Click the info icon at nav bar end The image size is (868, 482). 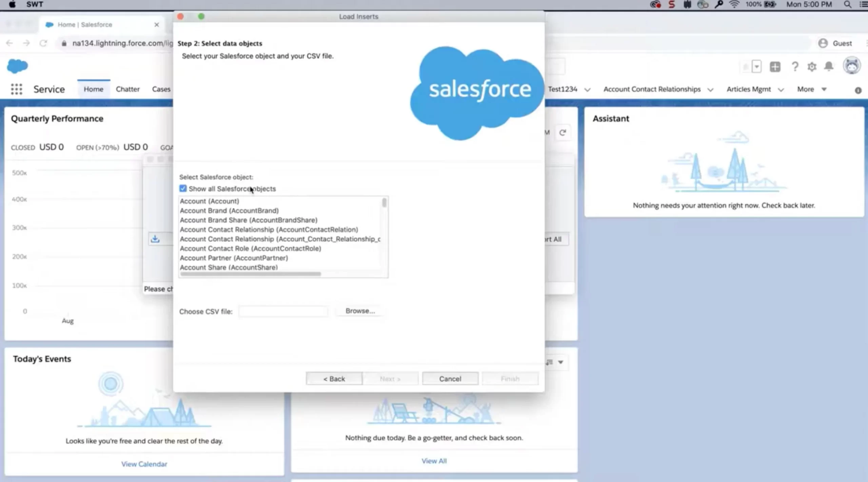(x=858, y=91)
